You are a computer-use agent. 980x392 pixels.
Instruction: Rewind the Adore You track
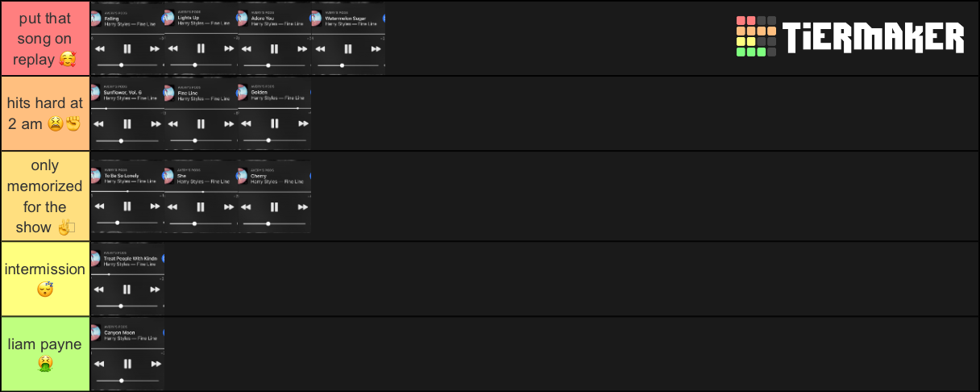click(x=246, y=48)
